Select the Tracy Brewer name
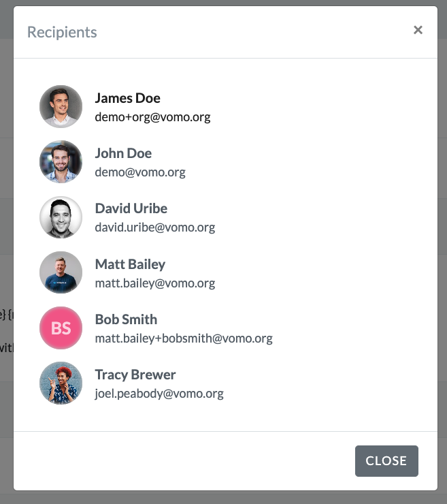447x504 pixels. (135, 375)
